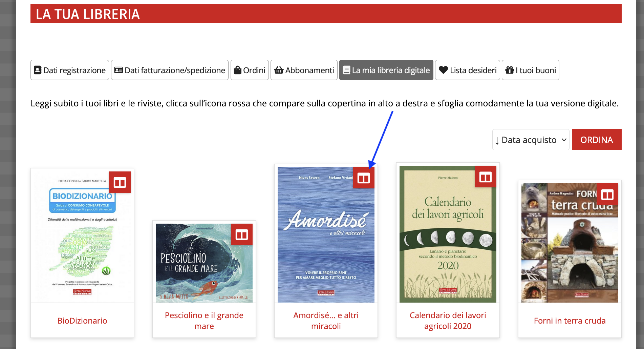Open Amordisé... e altri miracoli link
Screen dimensions: 644x349
coord(326,321)
